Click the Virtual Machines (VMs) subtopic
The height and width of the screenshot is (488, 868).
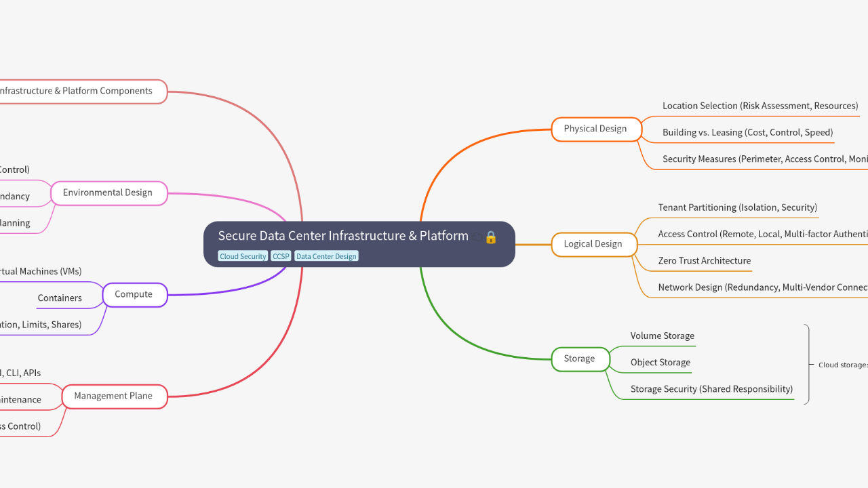[x=41, y=271]
